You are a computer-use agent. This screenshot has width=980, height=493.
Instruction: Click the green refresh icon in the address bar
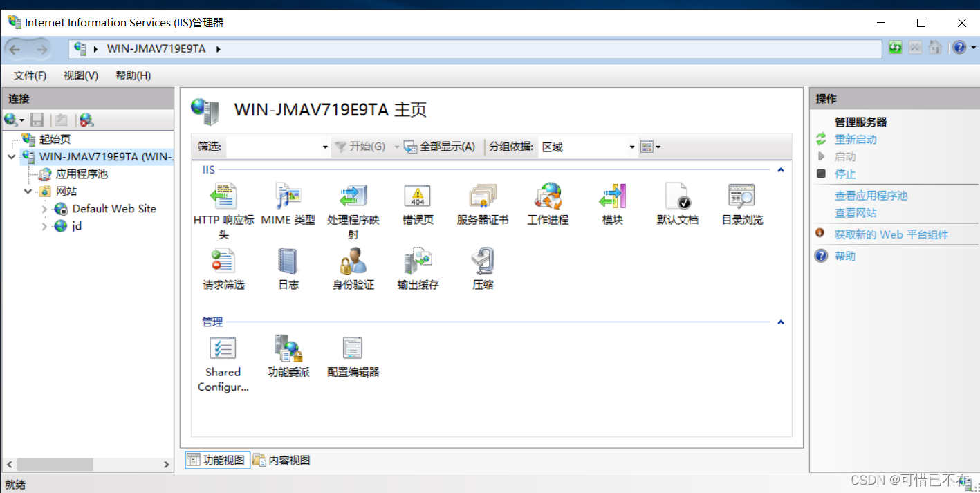tap(896, 48)
